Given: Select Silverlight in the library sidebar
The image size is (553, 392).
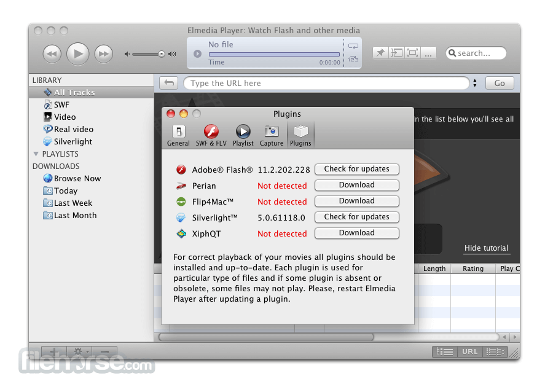Looking at the screenshot, I should pos(92,141).
